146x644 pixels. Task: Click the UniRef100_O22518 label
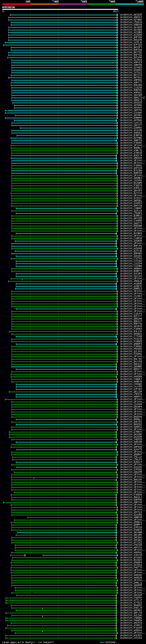point(131,60)
